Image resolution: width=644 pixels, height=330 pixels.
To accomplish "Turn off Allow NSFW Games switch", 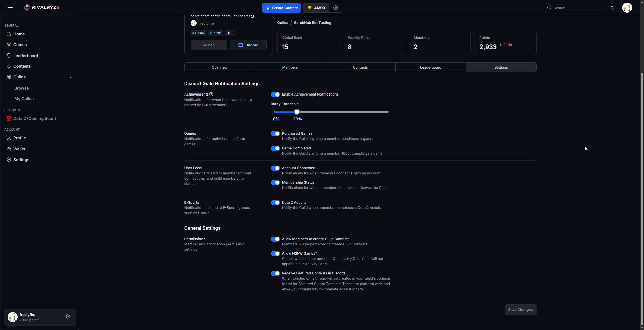I will coord(275,254).
